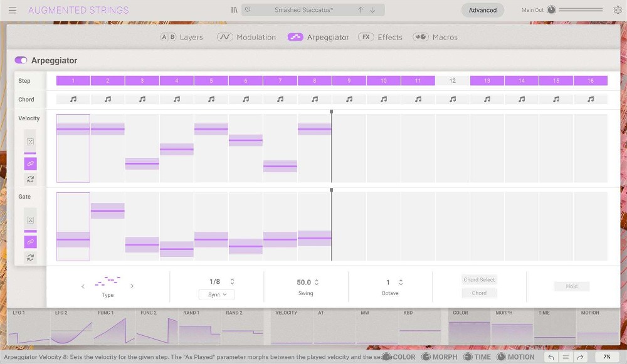Select the link icon in the Velocity section
Screen dimensions: 627x364
click(x=30, y=164)
